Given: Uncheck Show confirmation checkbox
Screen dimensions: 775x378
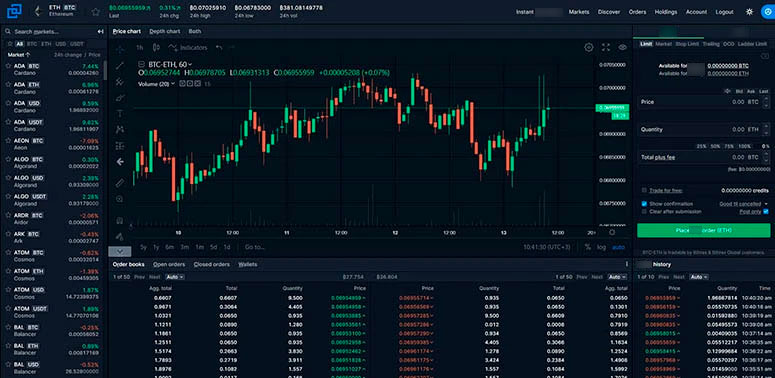Looking at the screenshot, I should pyautogui.click(x=644, y=204).
